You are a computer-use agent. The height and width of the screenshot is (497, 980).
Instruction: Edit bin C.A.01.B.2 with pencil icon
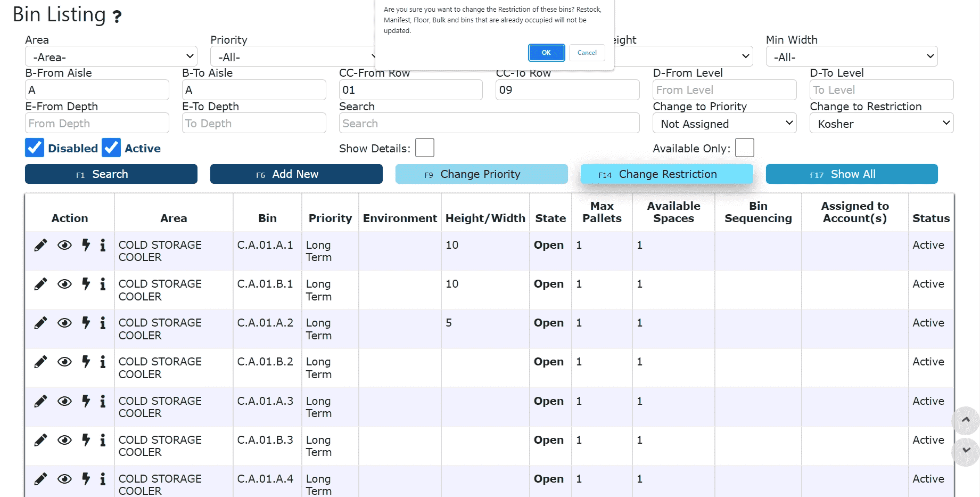(40, 362)
